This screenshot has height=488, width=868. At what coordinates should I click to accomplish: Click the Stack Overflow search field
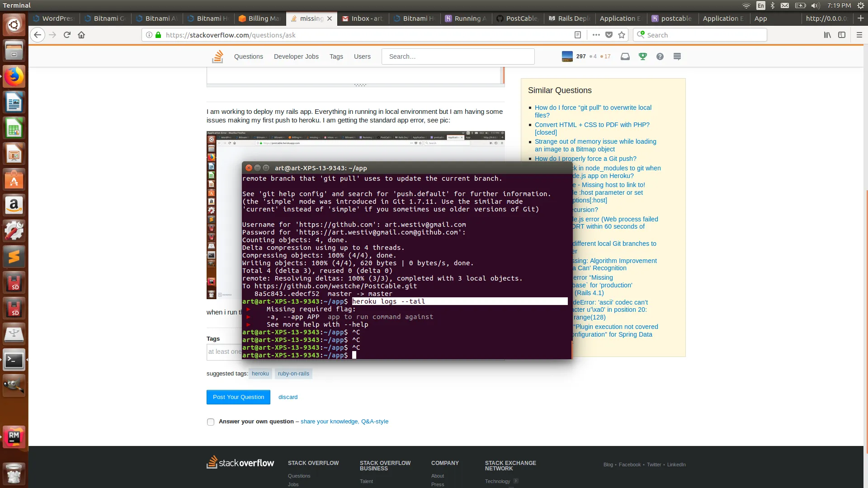coord(458,56)
